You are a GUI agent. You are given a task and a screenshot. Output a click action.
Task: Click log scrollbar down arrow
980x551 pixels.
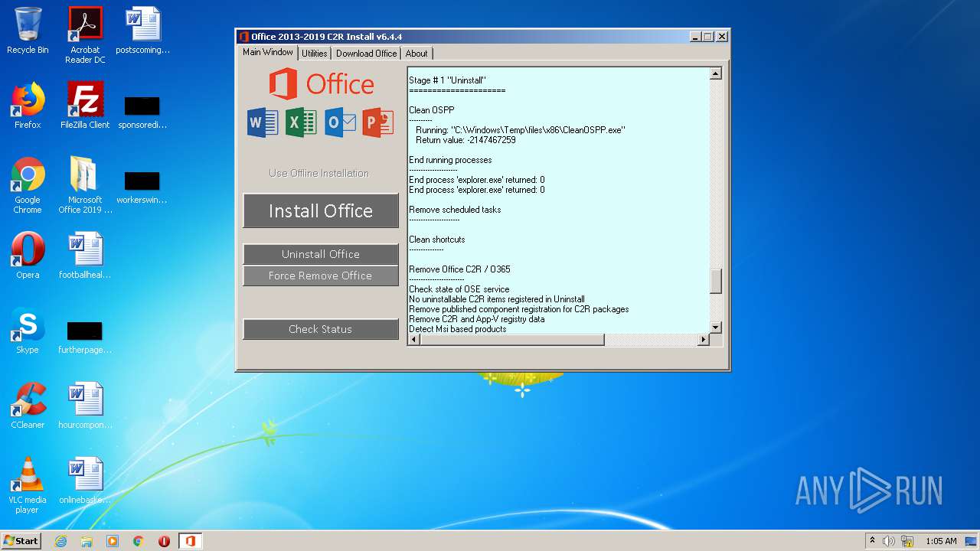[x=716, y=328]
